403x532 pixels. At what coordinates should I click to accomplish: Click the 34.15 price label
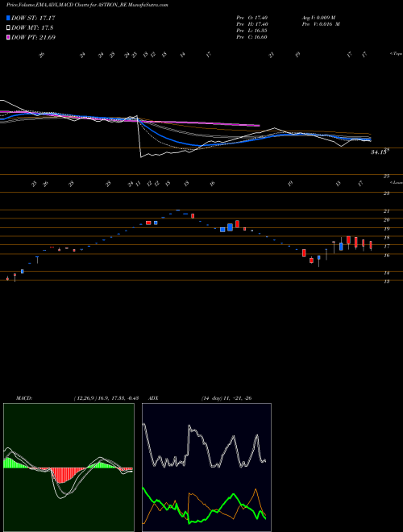click(378, 152)
